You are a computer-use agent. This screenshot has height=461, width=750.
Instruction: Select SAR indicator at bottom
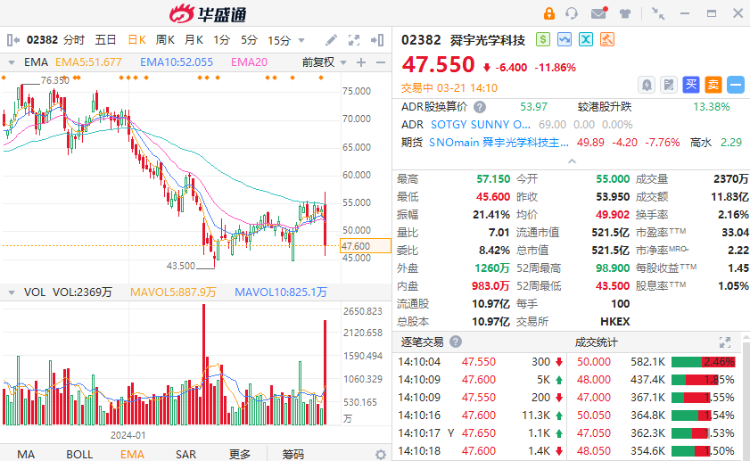click(x=186, y=454)
